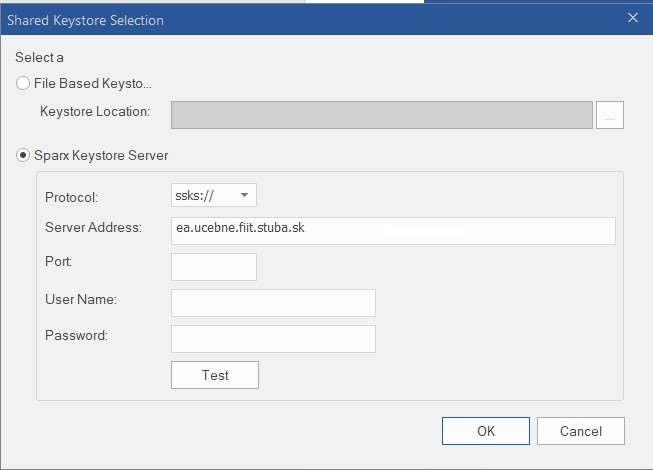
Task: Click the Protocol label text
Action: point(72,197)
